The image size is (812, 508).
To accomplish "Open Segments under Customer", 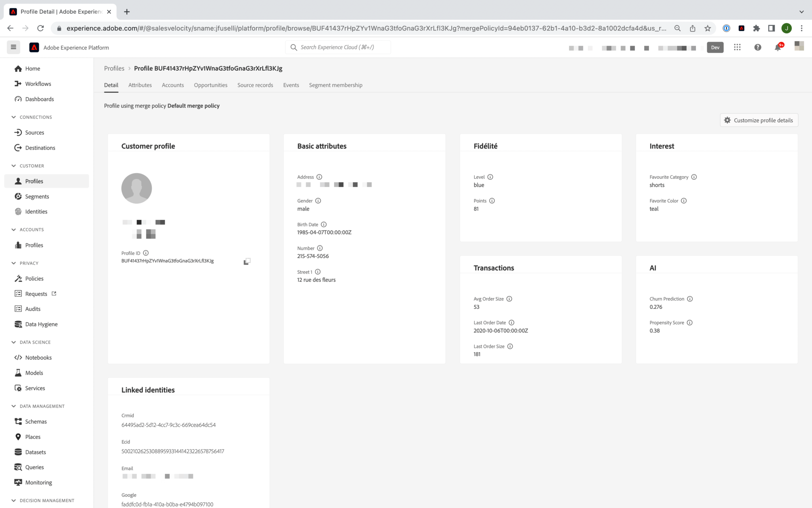I will point(36,196).
